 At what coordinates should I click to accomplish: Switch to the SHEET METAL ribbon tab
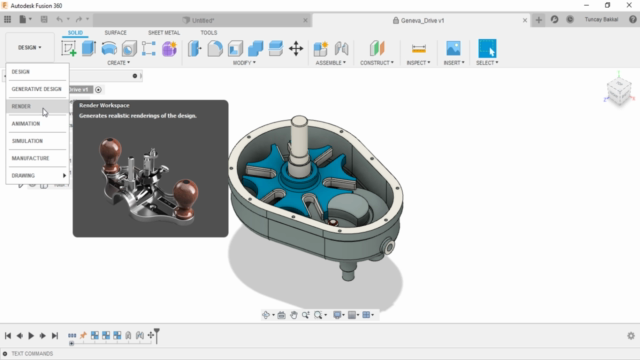click(x=164, y=33)
